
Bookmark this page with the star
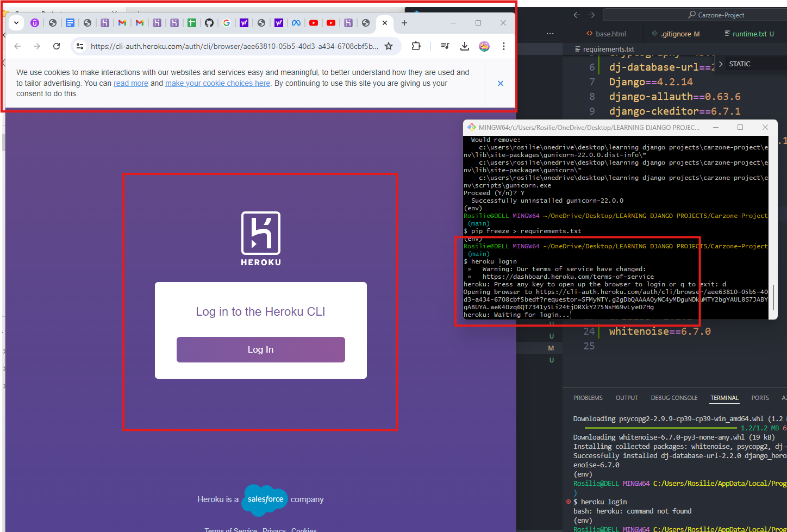[389, 46]
